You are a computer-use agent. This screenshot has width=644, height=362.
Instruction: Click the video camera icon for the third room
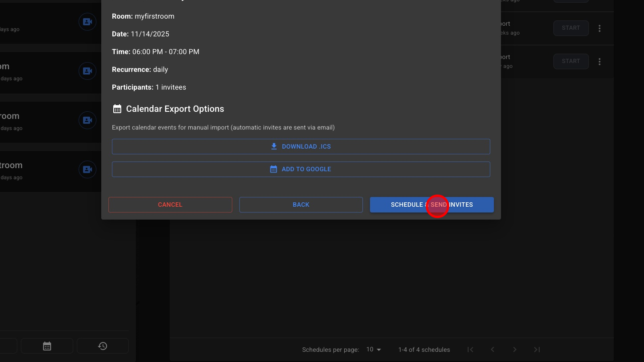(87, 120)
